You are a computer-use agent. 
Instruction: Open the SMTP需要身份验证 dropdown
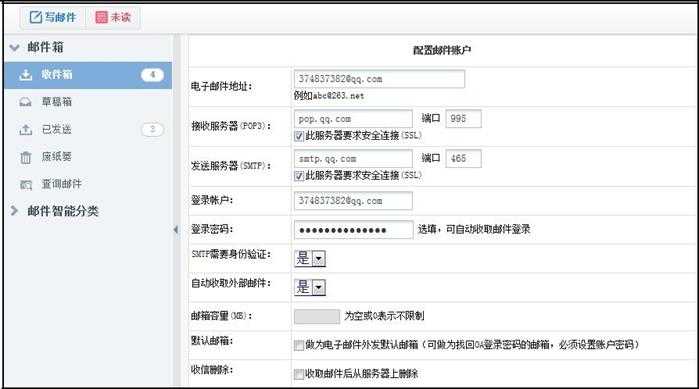[310, 258]
